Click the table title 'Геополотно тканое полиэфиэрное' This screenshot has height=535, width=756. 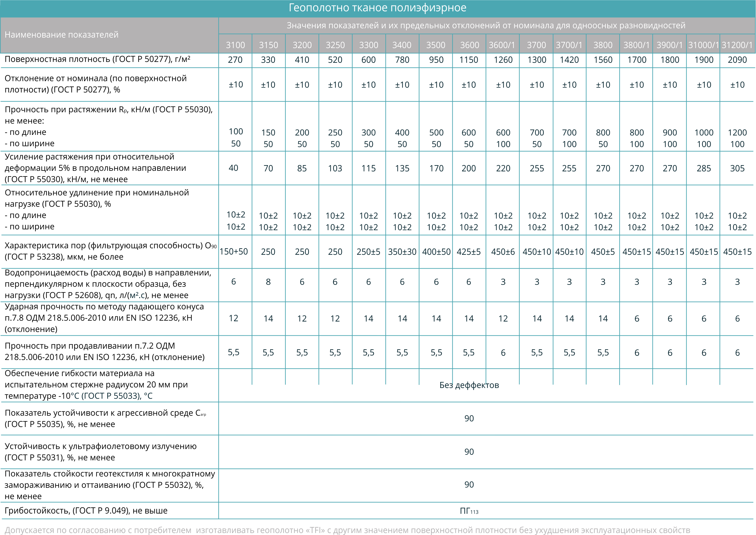point(377,8)
